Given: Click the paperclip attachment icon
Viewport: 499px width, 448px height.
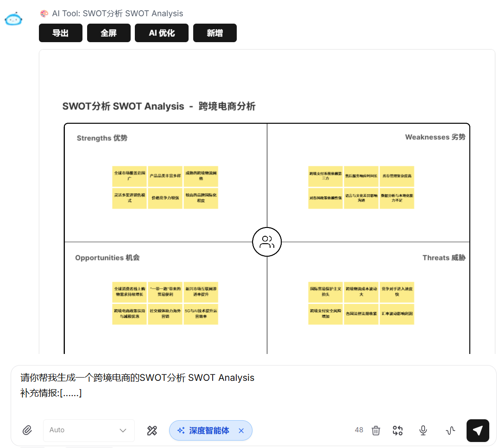Looking at the screenshot, I should [27, 430].
